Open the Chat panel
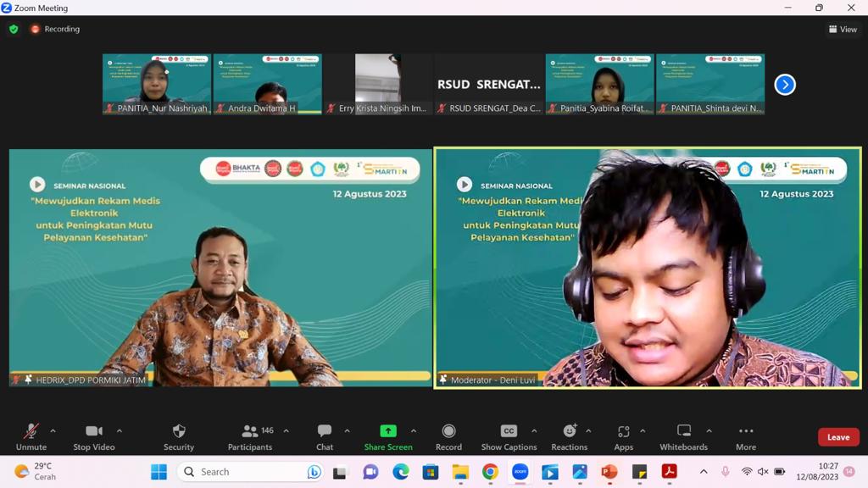Screen dimensions: 868x488 coord(325,436)
